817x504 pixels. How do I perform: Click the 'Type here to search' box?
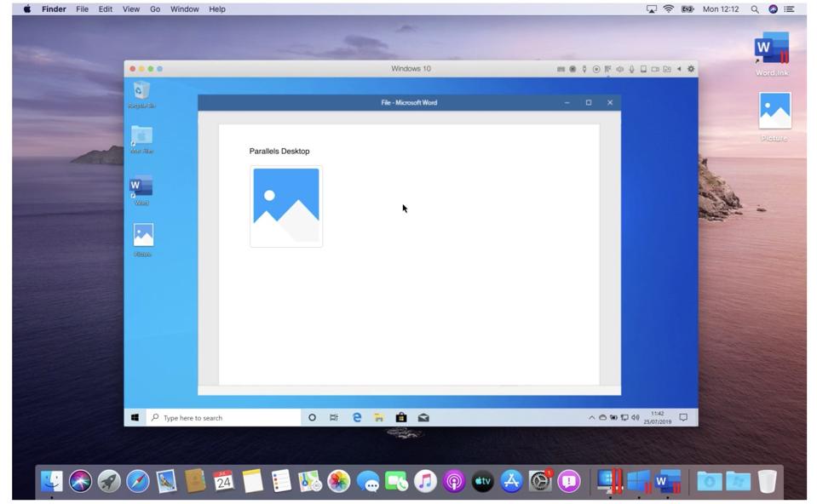tap(223, 417)
